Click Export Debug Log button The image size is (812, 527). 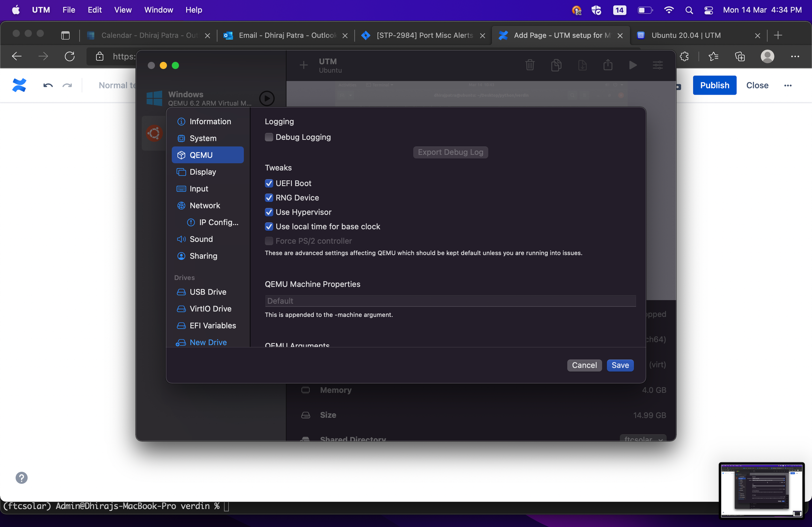(x=450, y=152)
